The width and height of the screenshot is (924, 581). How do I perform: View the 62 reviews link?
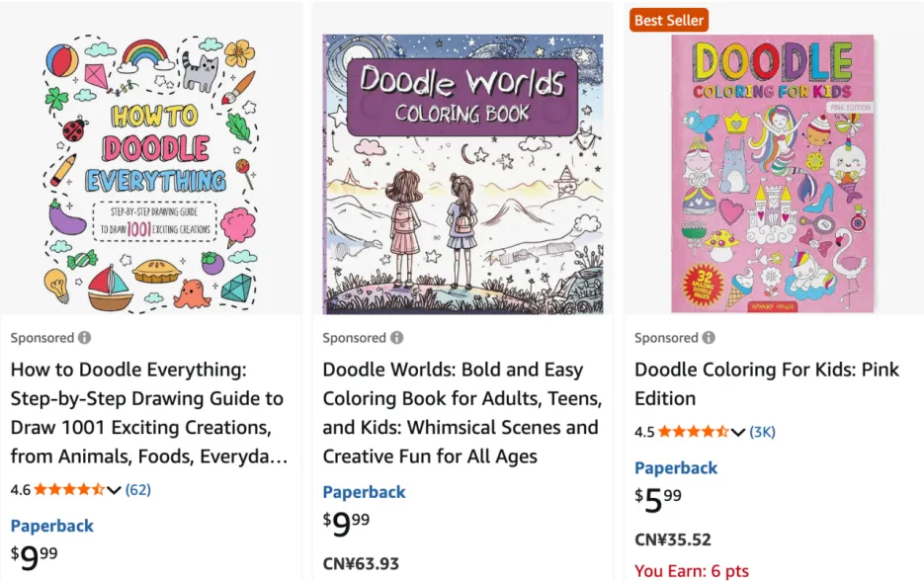[x=138, y=489]
